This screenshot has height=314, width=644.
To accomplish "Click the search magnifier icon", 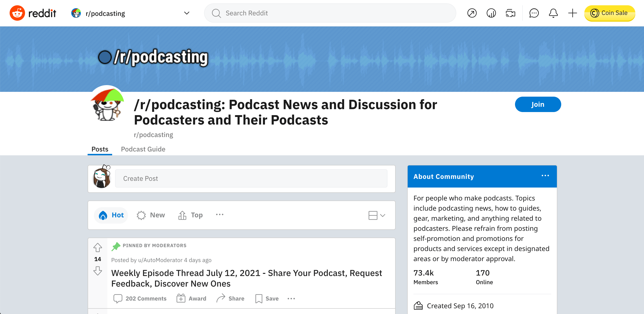I will [216, 13].
